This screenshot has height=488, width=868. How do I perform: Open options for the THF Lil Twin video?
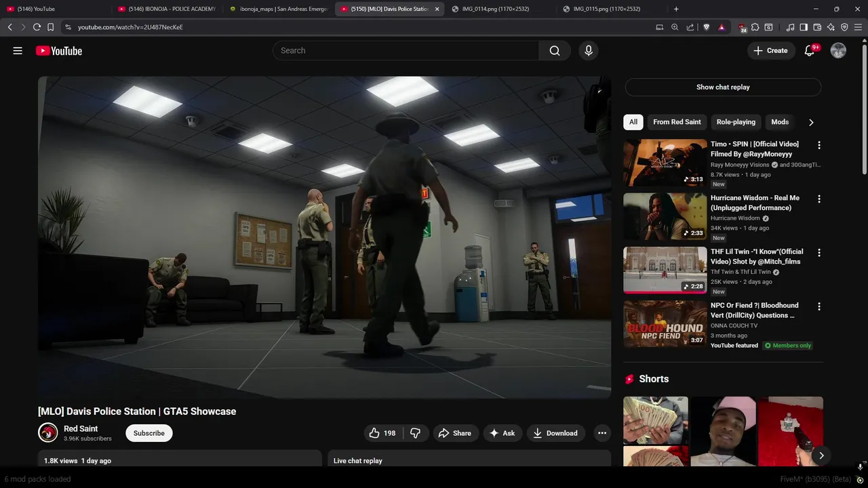coord(818,253)
